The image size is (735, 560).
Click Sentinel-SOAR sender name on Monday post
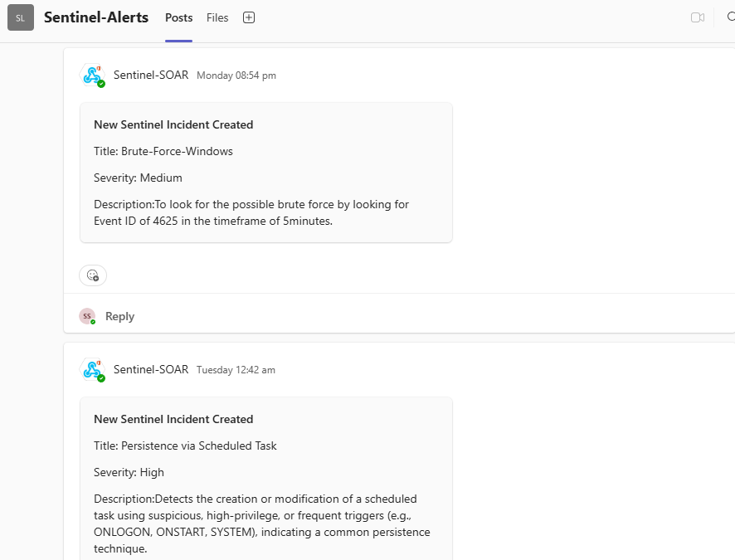(151, 75)
